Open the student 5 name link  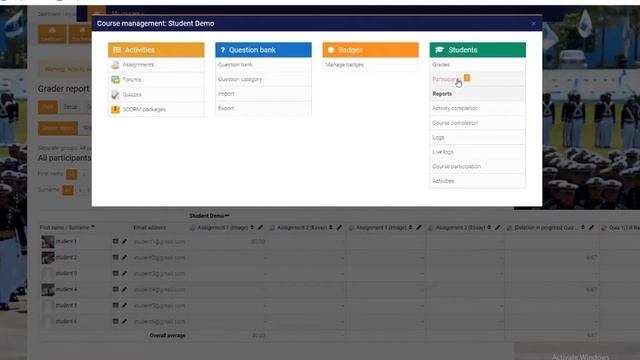pyautogui.click(x=66, y=305)
